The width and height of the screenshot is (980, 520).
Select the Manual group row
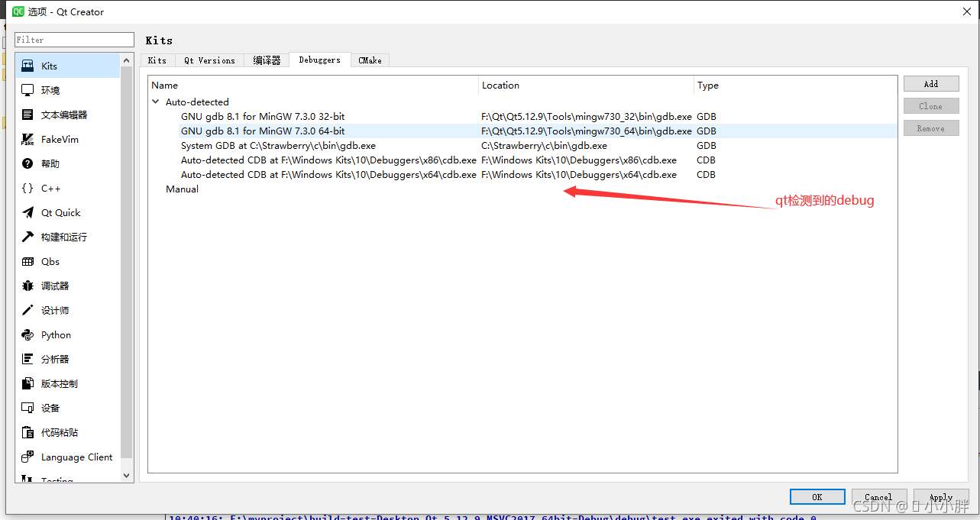click(522, 189)
